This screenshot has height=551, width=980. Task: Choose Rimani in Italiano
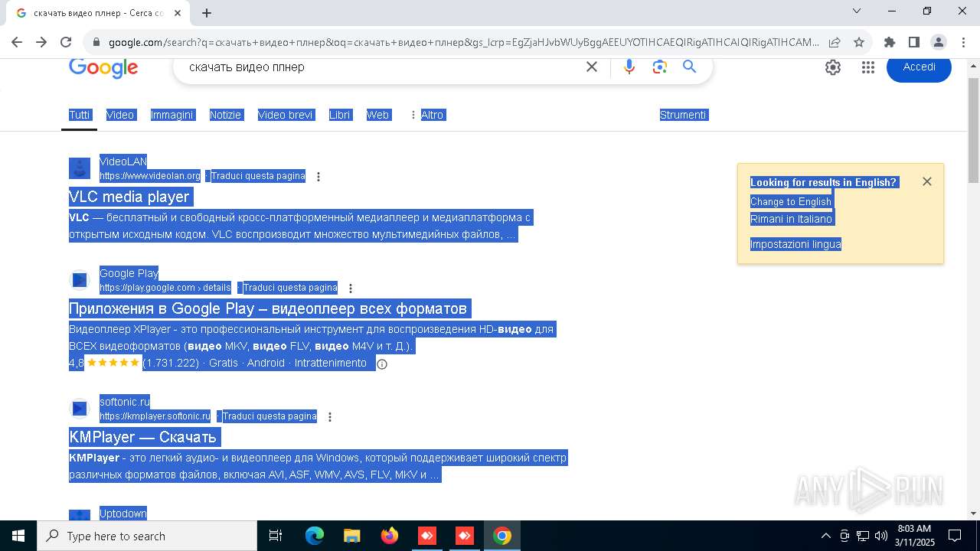791,219
